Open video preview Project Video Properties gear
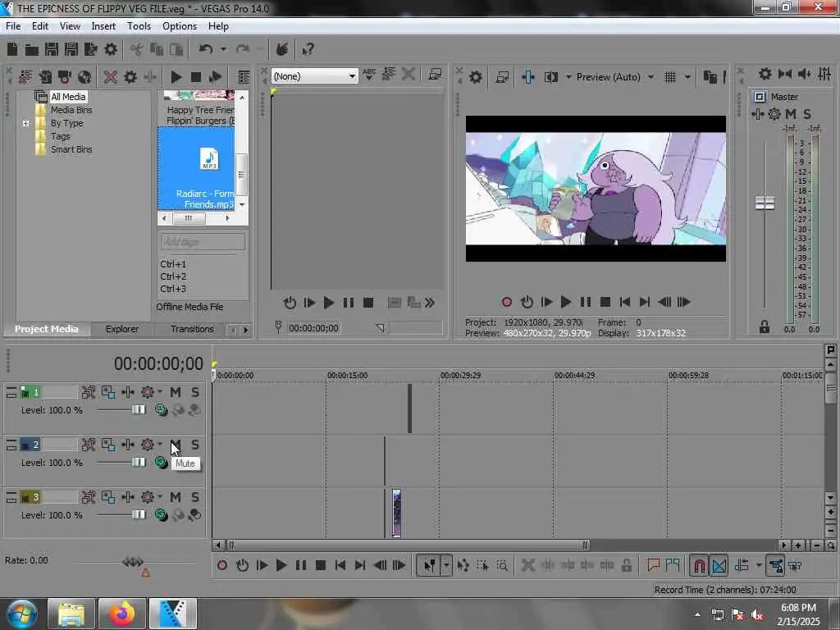This screenshot has height=630, width=840. tap(475, 77)
